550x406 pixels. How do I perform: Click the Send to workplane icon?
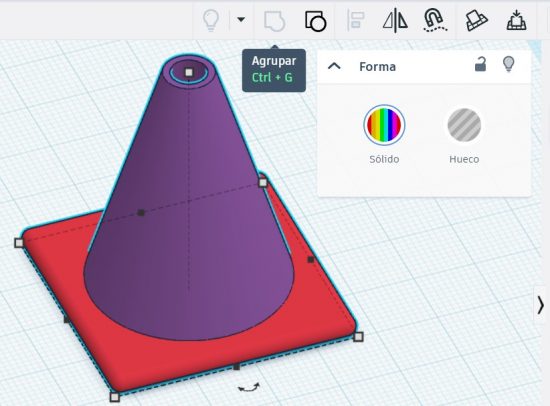coord(476,21)
